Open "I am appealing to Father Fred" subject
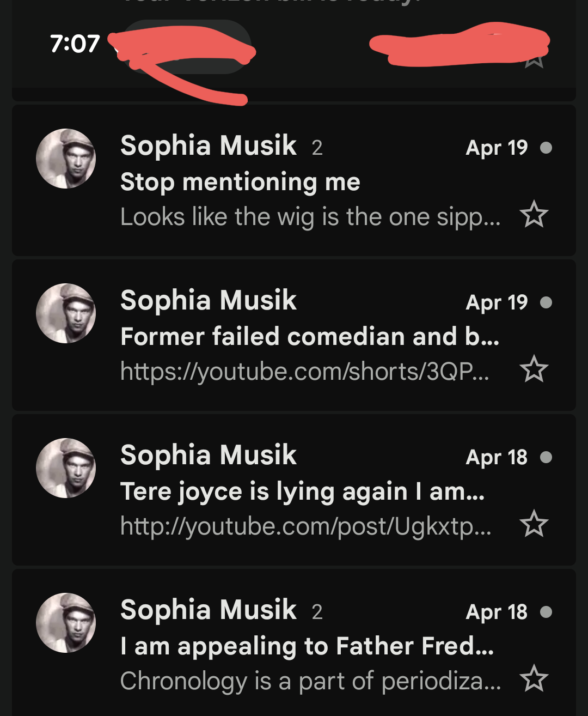Image resolution: width=588 pixels, height=716 pixels. click(x=307, y=646)
